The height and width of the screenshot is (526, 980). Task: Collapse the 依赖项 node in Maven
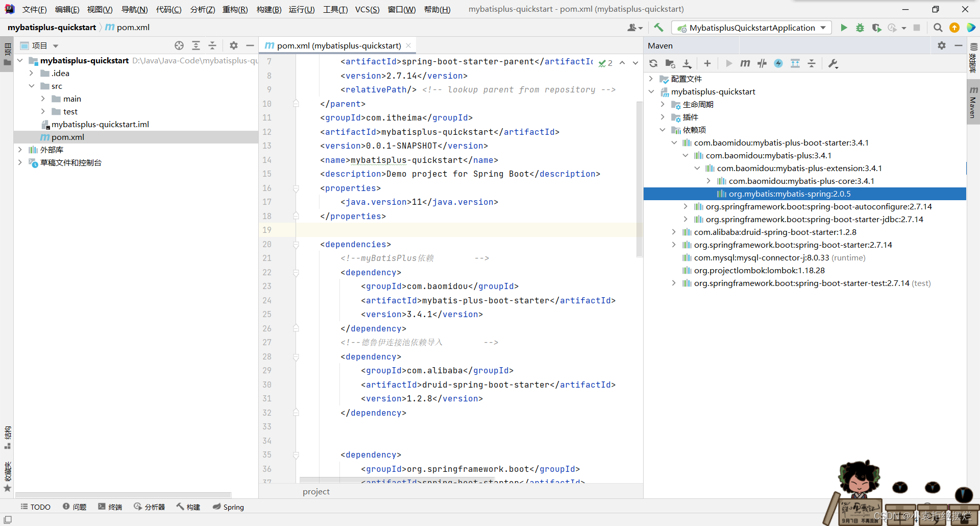[x=663, y=130]
